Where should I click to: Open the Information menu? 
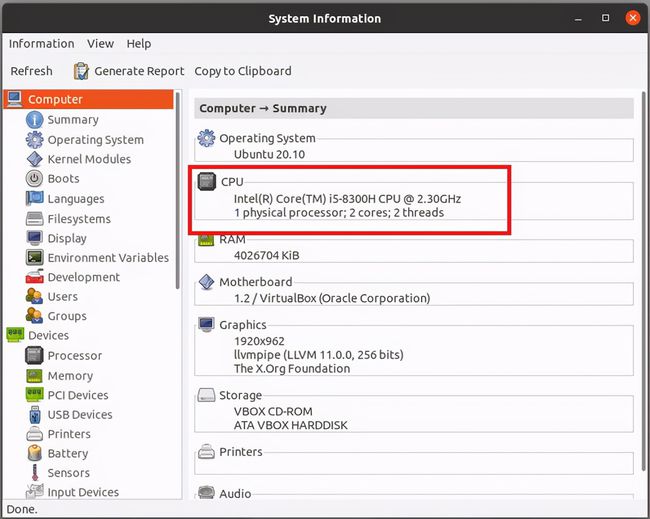coord(41,44)
